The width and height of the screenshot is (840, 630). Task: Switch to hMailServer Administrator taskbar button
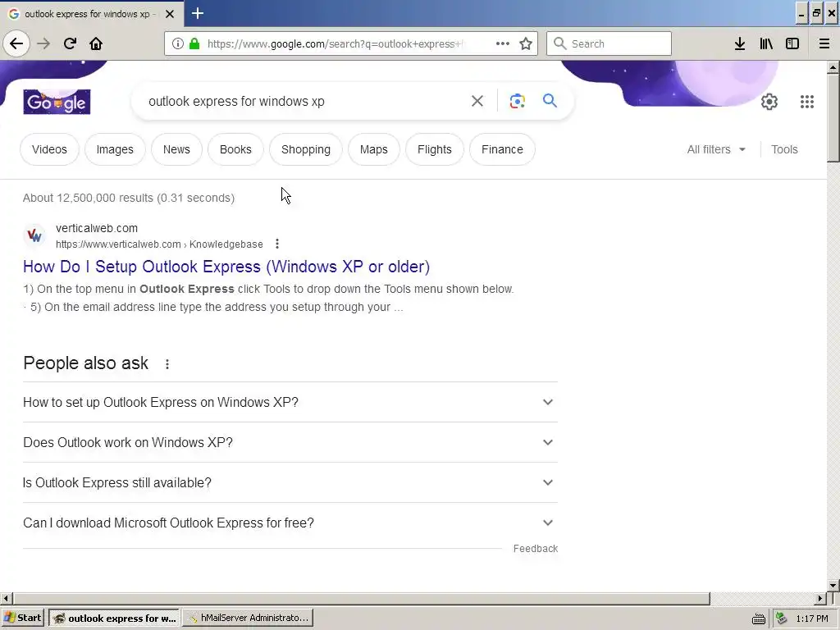[x=248, y=618]
